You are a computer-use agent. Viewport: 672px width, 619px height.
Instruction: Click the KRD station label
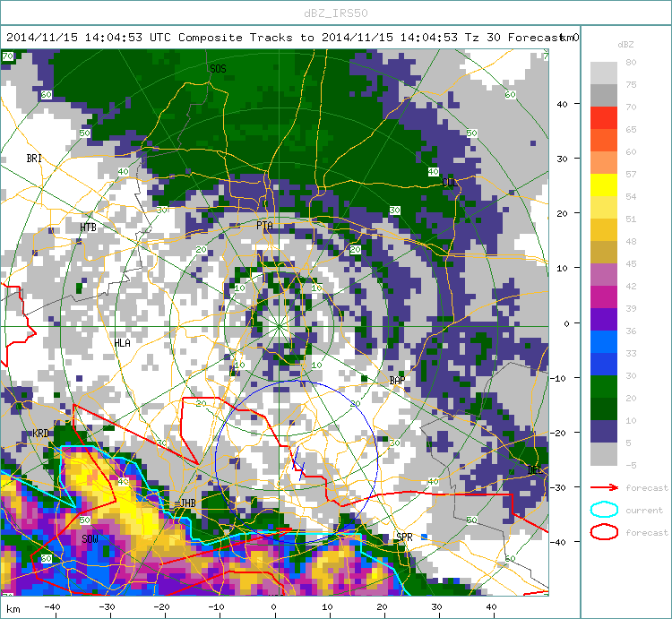point(40,433)
